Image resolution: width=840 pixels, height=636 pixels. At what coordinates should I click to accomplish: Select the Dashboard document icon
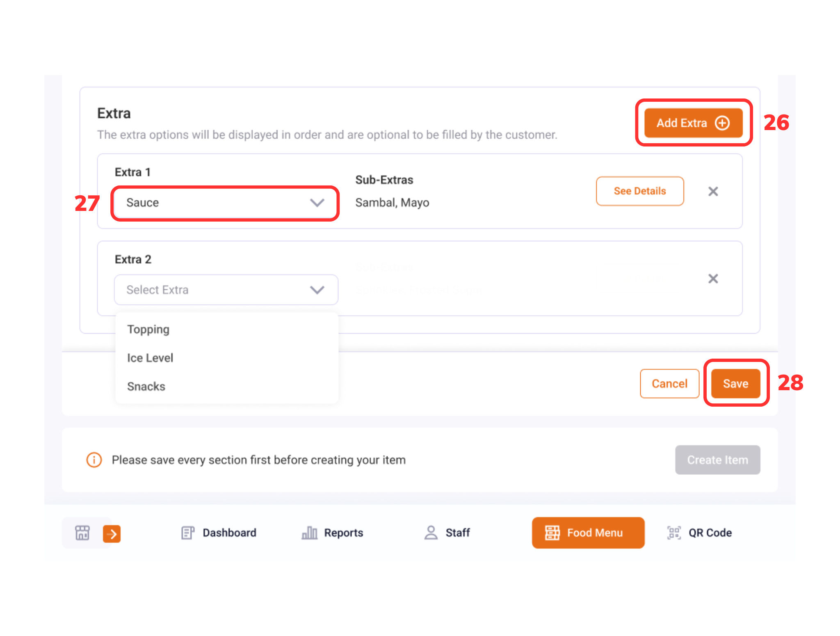click(x=188, y=533)
